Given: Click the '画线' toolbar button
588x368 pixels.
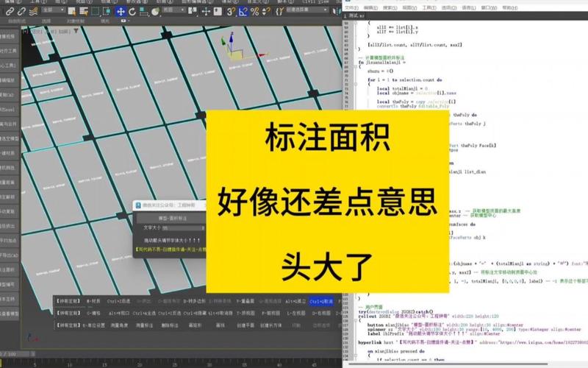Looking at the screenshot, I should [220, 325].
